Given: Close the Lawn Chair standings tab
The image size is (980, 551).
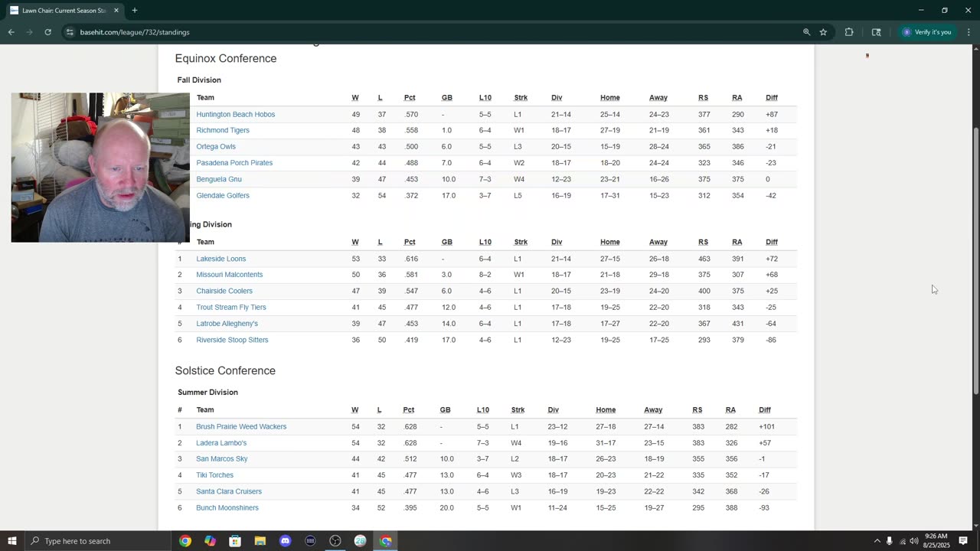Looking at the screenshot, I should (x=116, y=11).
